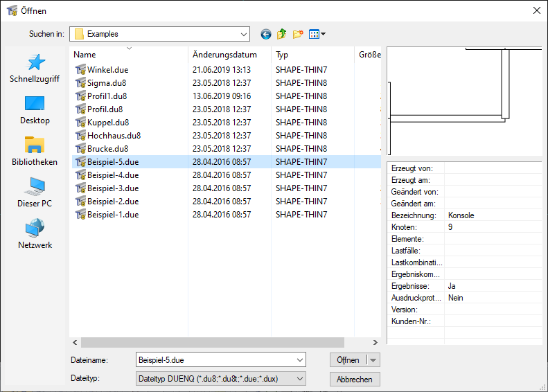Open Bibliotheken in the sidebar
This screenshot has width=548, height=392.
point(35,152)
